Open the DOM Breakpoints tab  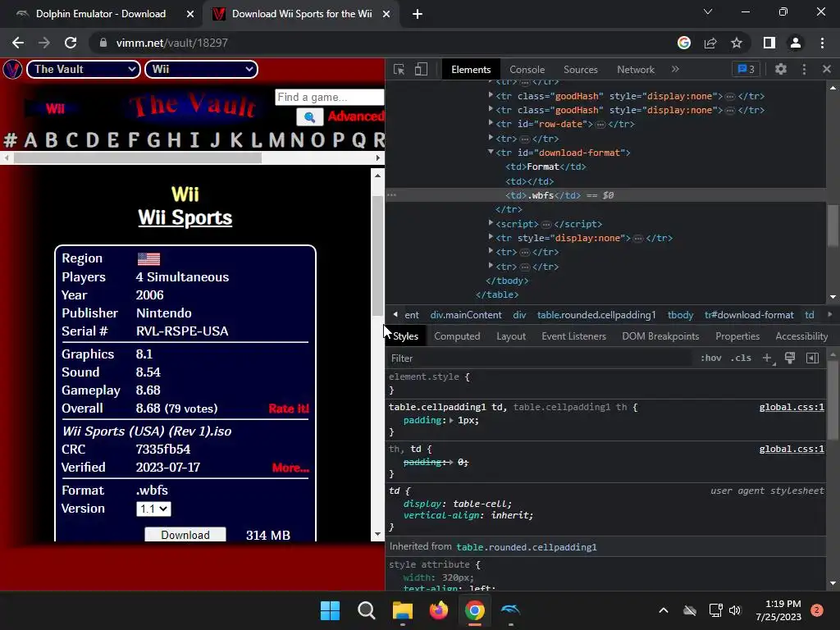pyautogui.click(x=660, y=336)
